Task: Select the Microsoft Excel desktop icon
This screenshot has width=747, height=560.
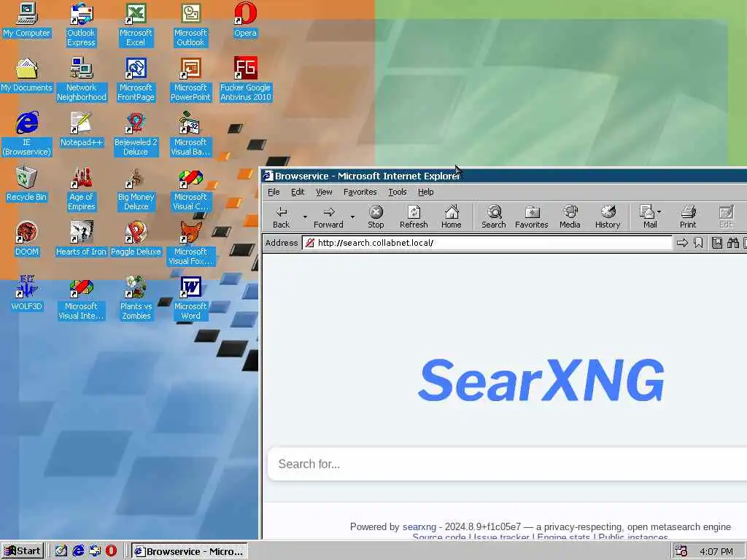Action: coord(136,25)
